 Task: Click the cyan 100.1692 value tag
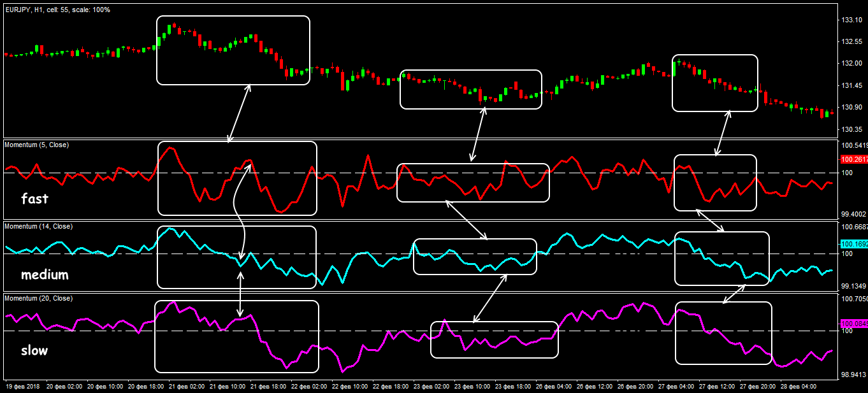854,244
